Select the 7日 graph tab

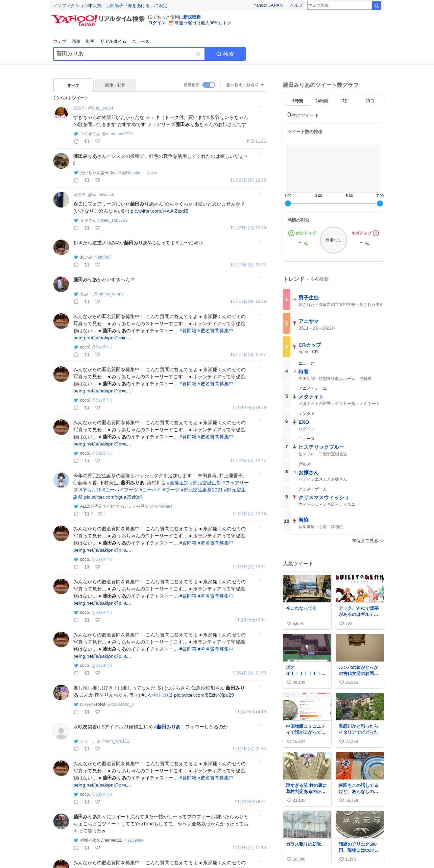pyautogui.click(x=345, y=101)
